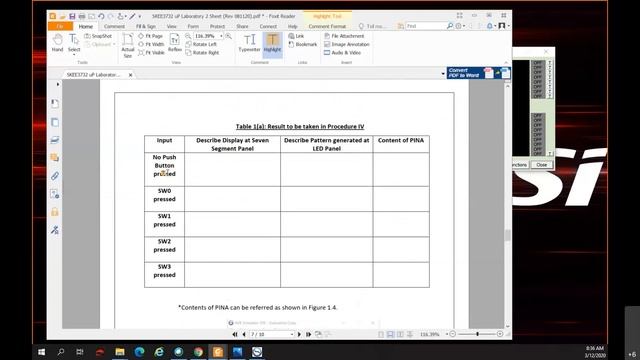Open the Attachments paperclip panel
This screenshot has width=640, height=360.
click(55, 176)
